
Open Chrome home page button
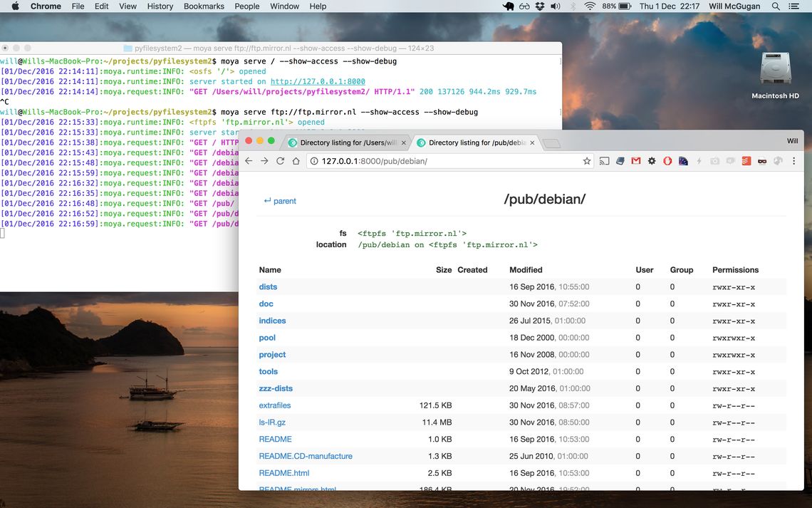click(x=296, y=161)
